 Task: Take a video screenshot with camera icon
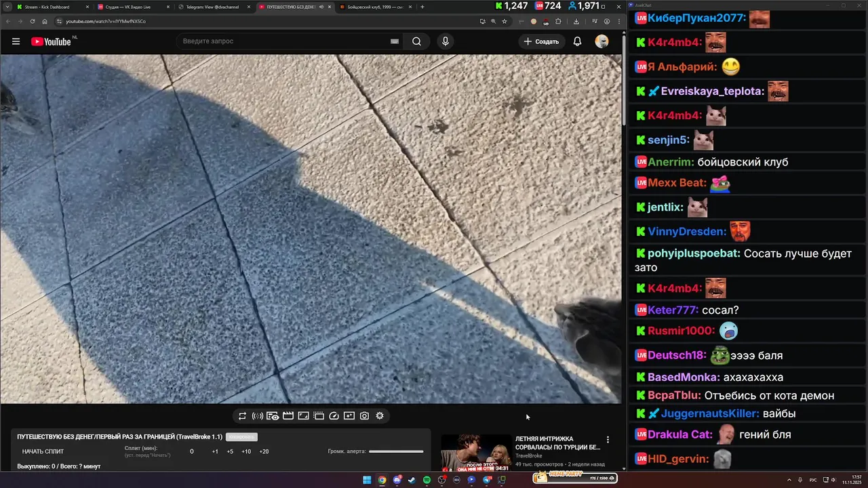coord(364,415)
